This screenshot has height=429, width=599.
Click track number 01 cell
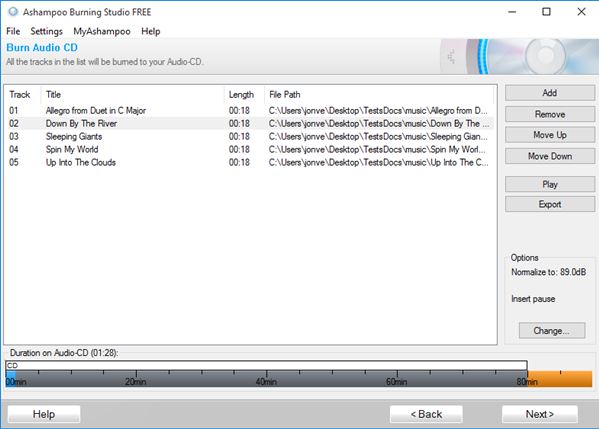[14, 110]
